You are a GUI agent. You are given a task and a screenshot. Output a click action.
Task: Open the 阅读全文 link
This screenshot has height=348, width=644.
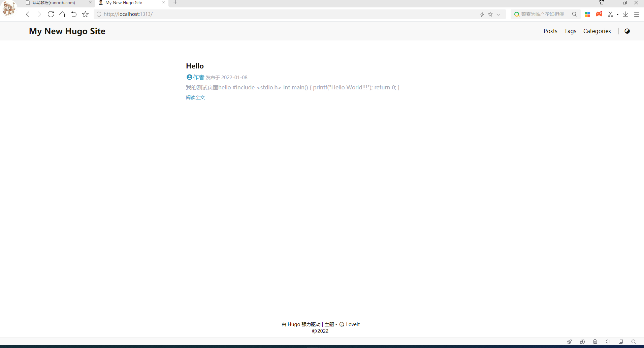tap(195, 97)
